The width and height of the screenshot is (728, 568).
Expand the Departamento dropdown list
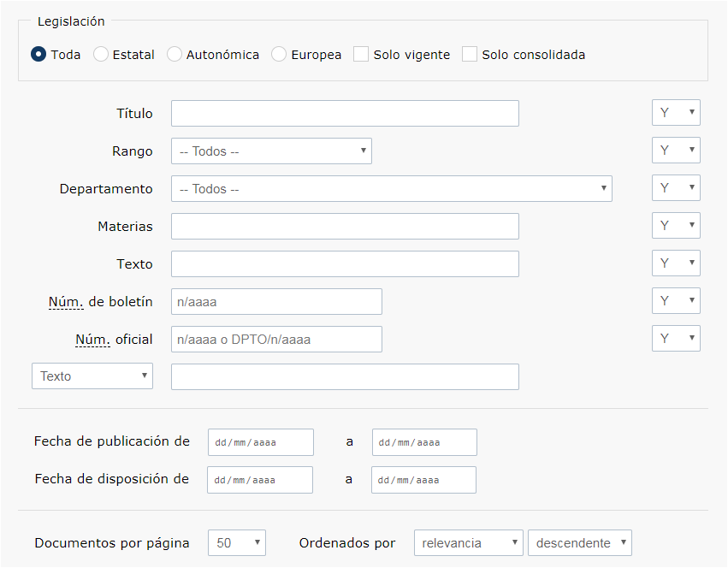(392, 188)
